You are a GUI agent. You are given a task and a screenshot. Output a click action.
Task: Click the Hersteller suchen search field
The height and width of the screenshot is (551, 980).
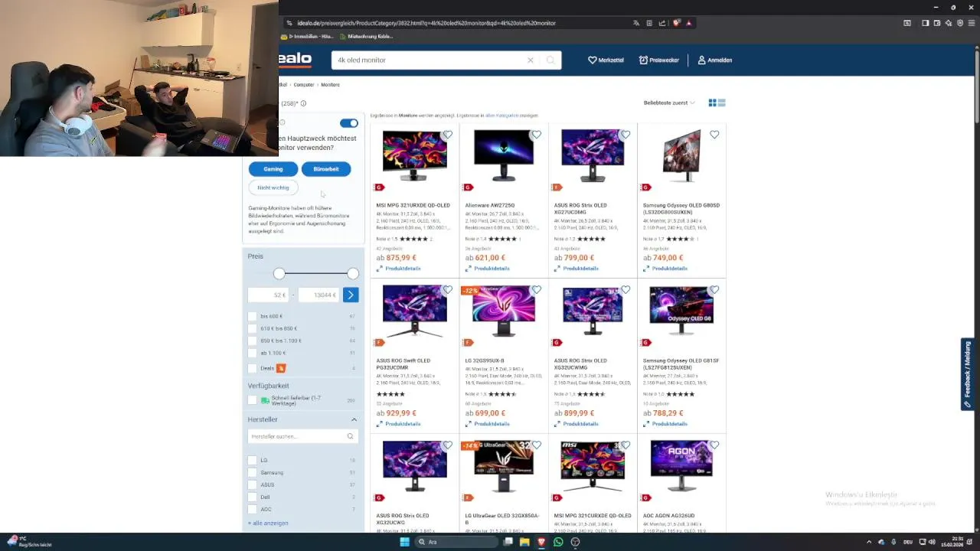click(x=303, y=436)
